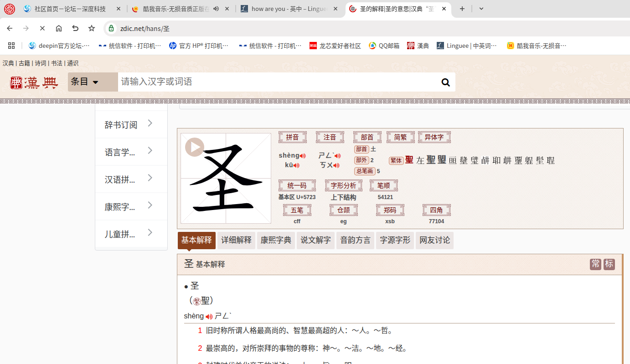Mute audio on the 酷我音乐 tab
Viewport: 630px width, 364px height.
click(x=216, y=9)
